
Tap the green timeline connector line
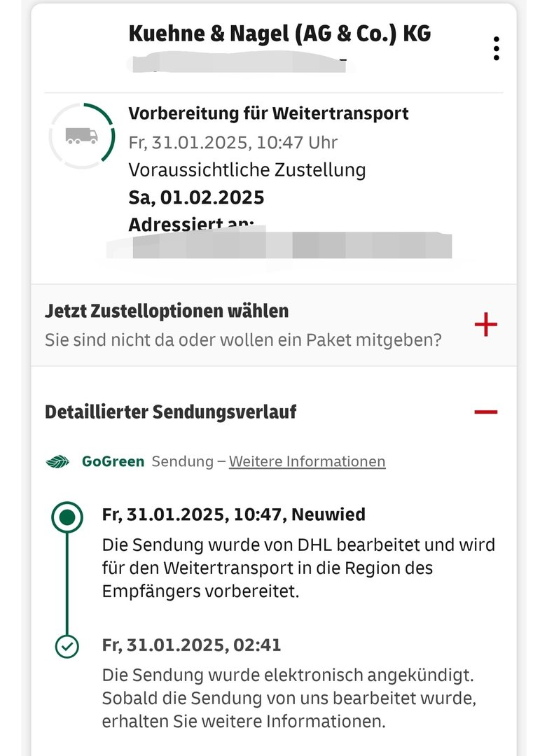coord(67,583)
